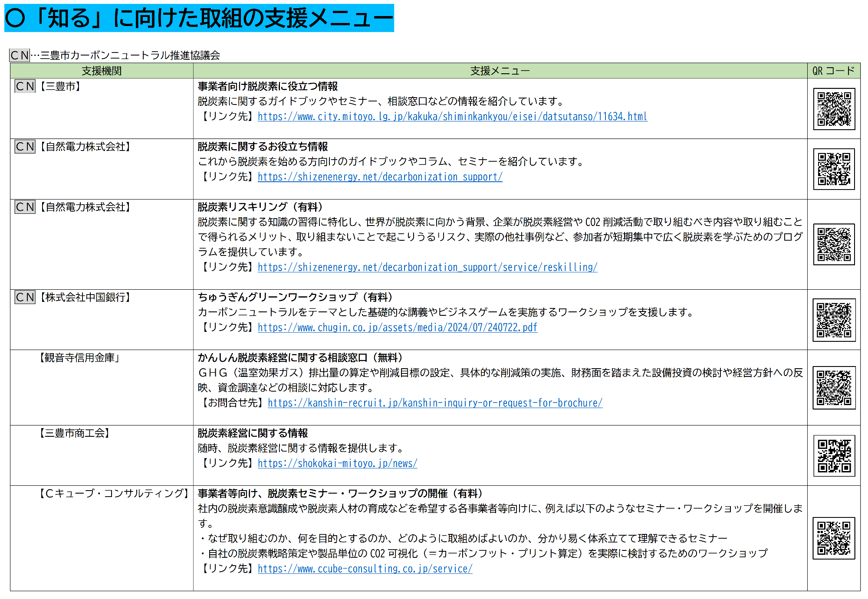This screenshot has width=868, height=599.
Task: Click CN badge next to 【株式会社中国銀行】
Action: [x=25, y=297]
